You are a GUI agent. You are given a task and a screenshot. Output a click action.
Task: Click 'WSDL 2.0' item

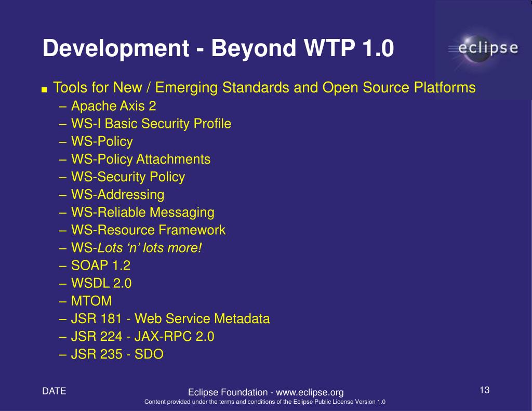[101, 283]
